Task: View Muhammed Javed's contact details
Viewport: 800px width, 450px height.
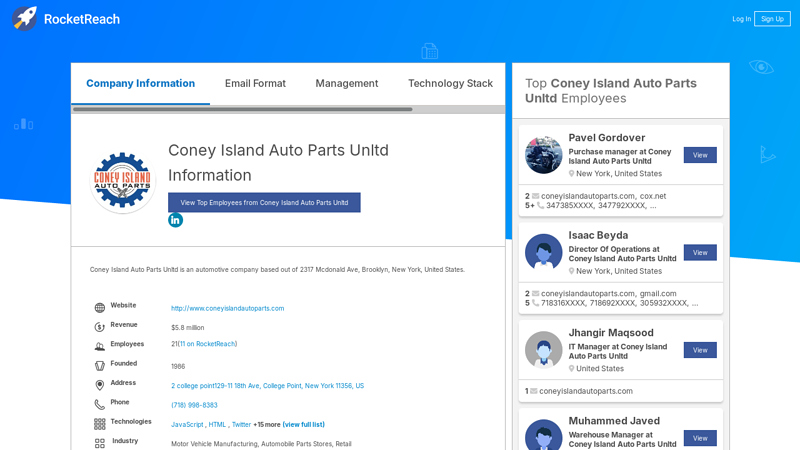Action: click(700, 438)
